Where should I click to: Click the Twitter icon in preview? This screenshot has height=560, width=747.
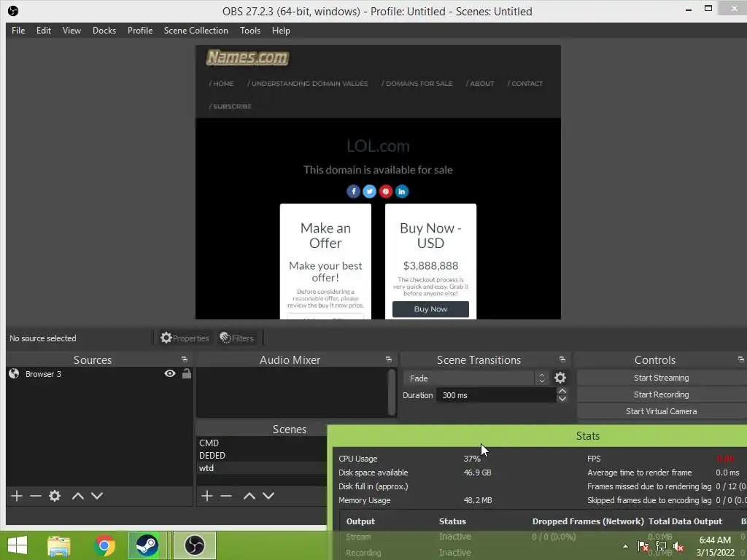click(370, 192)
